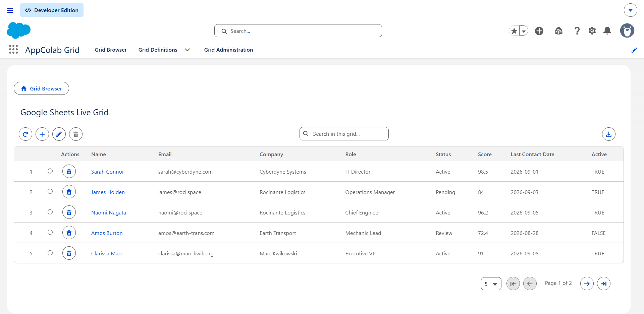Open the Sarah Connor record link

[x=108, y=172]
